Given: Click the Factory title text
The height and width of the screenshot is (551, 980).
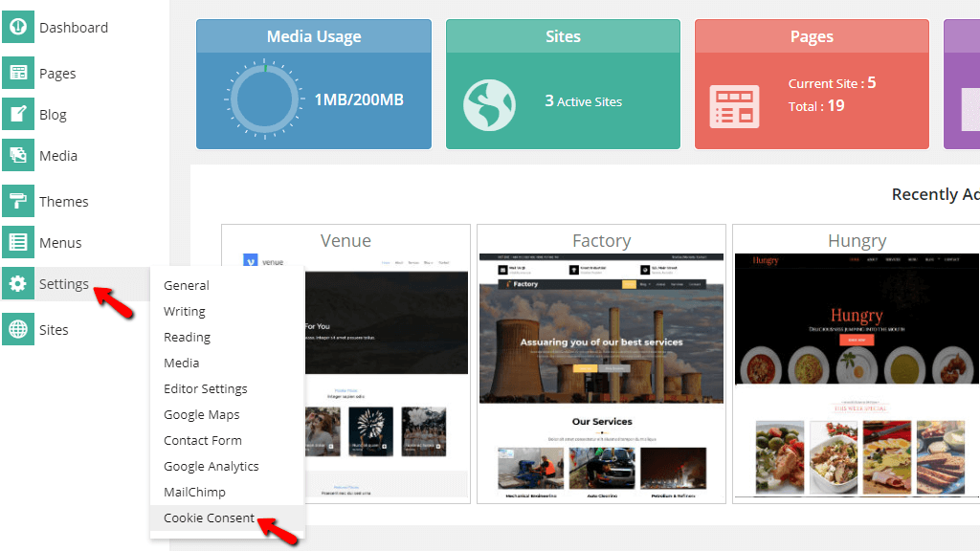Looking at the screenshot, I should tap(601, 240).
